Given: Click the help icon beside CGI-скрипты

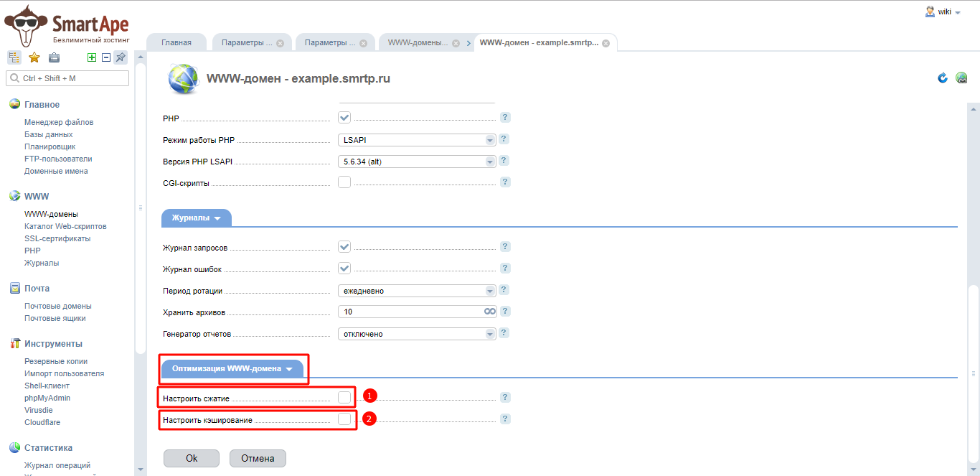Looking at the screenshot, I should (505, 182).
